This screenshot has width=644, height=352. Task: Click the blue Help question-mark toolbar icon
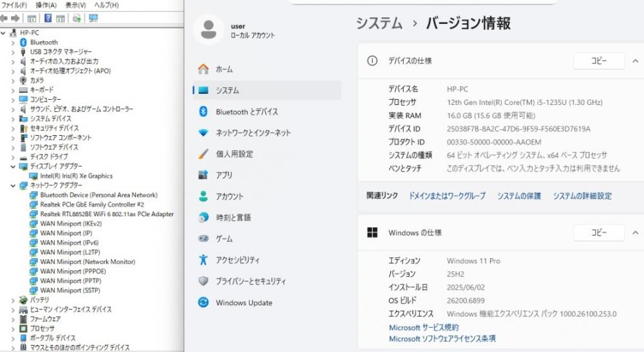click(x=48, y=18)
